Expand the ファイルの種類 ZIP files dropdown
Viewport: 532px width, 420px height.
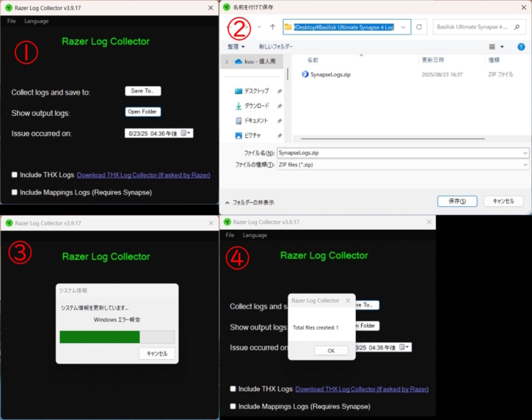pos(525,165)
